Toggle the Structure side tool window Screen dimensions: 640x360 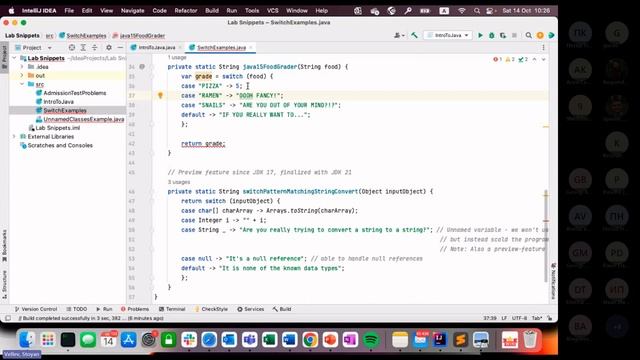(4, 284)
